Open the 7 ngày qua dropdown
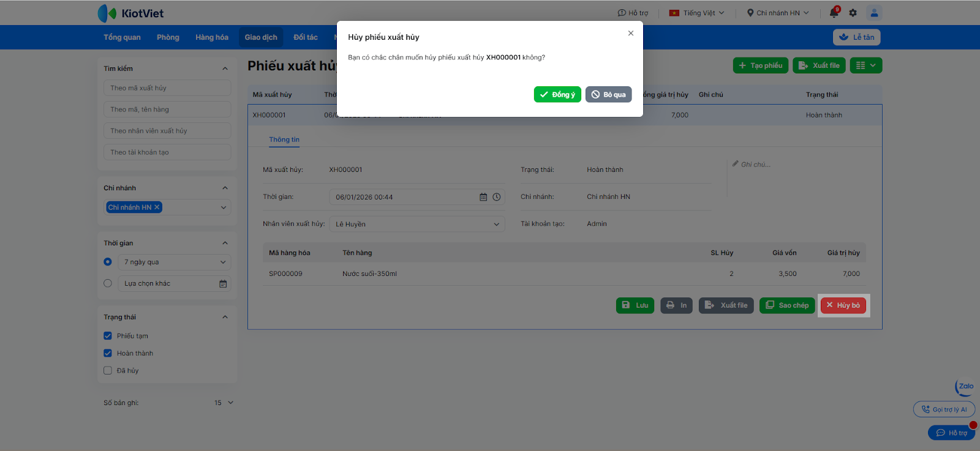Viewport: 980px width, 451px height. 175,262
